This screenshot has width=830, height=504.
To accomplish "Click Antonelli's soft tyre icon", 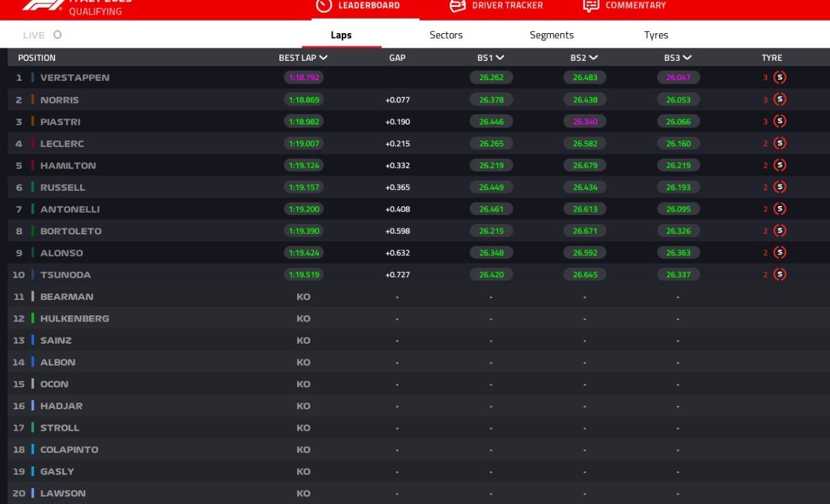I will tap(780, 209).
